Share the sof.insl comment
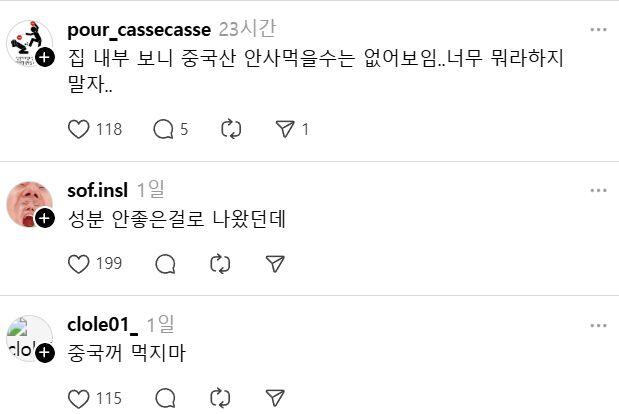The image size is (619, 414). (276, 263)
